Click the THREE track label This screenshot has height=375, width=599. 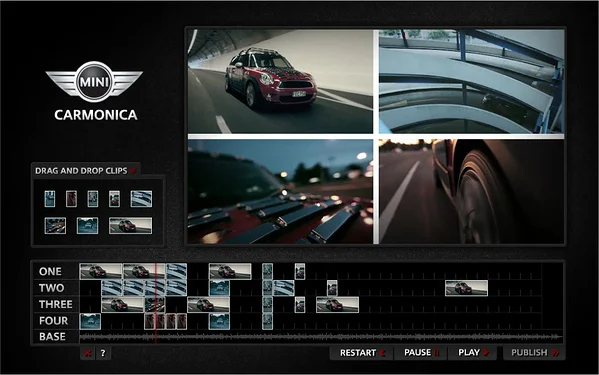(x=56, y=304)
